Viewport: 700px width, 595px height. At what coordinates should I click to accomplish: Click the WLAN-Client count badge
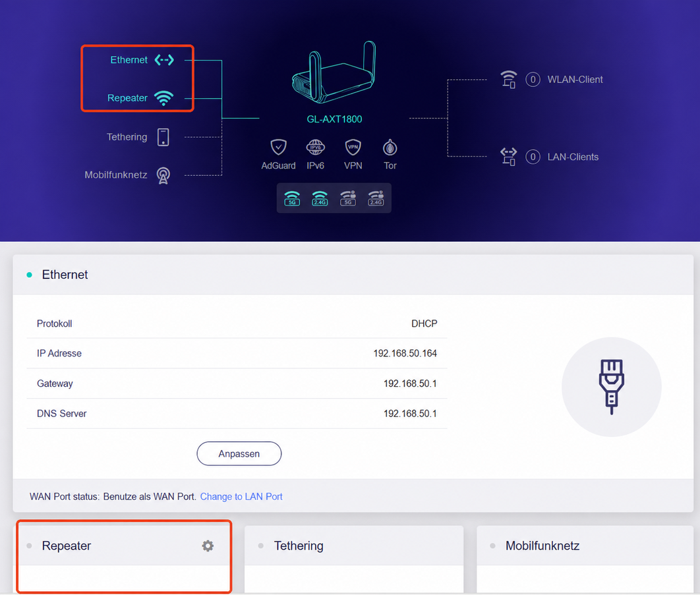(x=533, y=80)
